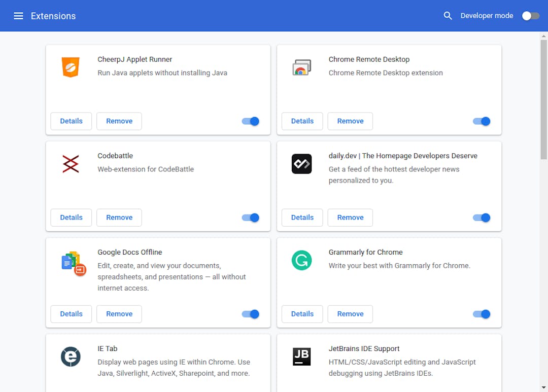Click the vertical page scrollbar thumb
The width and height of the screenshot is (548, 392).
[x=543, y=99]
